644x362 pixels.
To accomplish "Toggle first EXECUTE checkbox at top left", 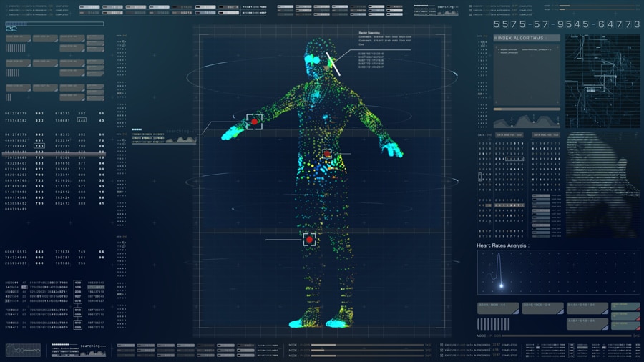I will coord(7,6).
